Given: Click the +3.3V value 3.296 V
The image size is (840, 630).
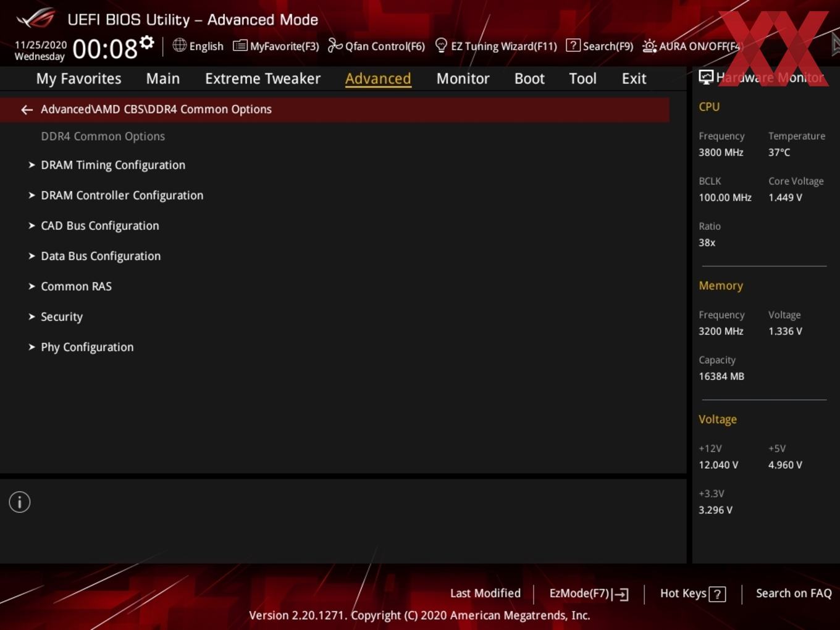Looking at the screenshot, I should point(715,510).
